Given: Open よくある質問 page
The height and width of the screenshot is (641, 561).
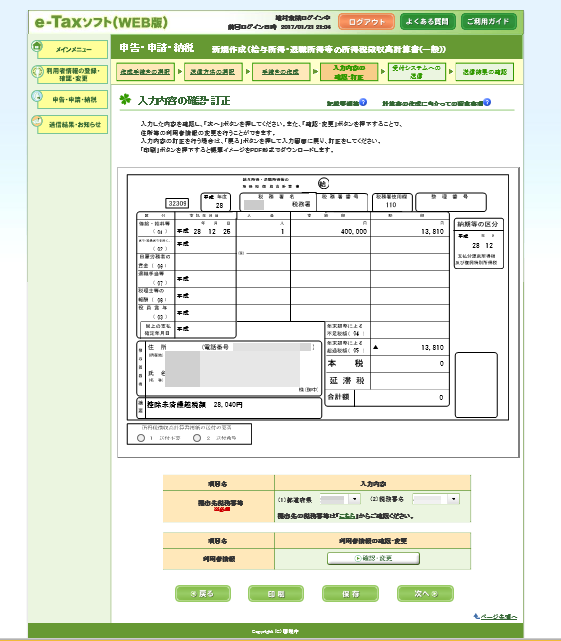Looking at the screenshot, I should (427, 22).
